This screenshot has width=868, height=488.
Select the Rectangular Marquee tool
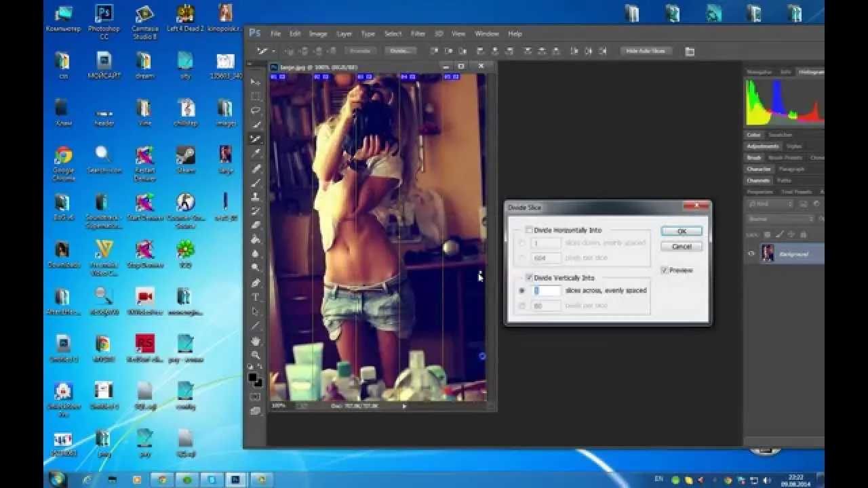256,96
